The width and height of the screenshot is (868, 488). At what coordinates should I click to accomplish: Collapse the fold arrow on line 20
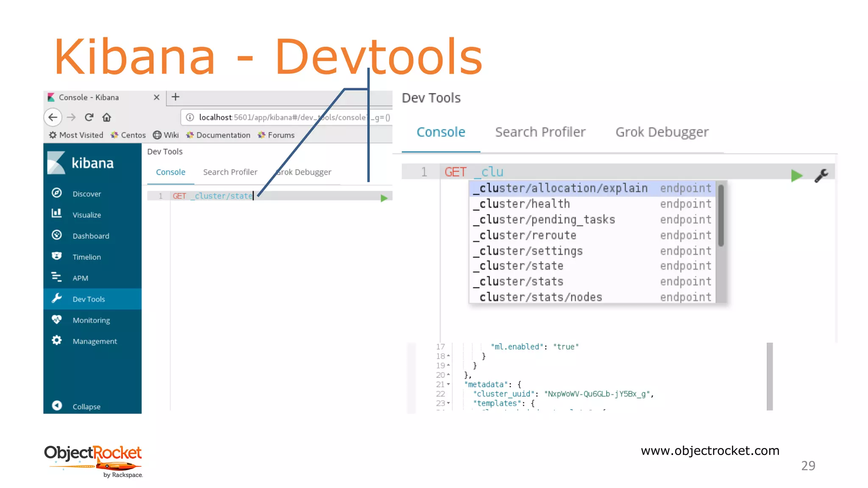(448, 374)
